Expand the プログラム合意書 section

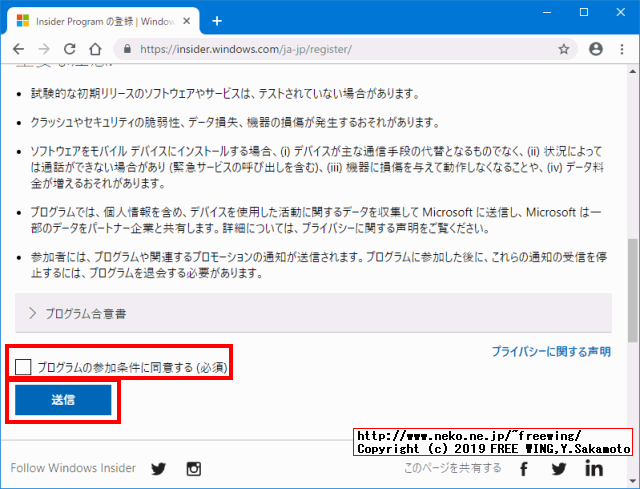313,313
